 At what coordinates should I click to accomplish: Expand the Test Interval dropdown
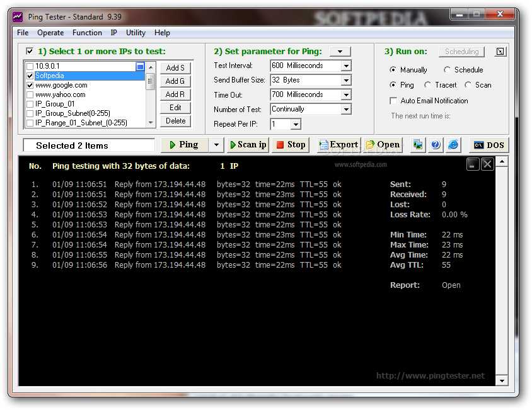click(x=345, y=65)
